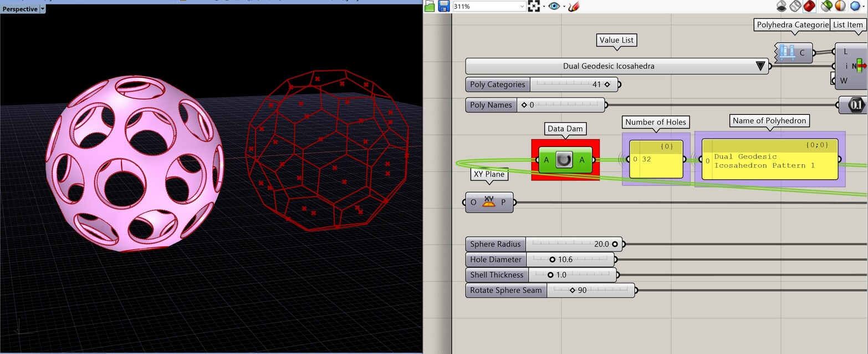This screenshot has width=868, height=354.
Task: Save the Grasshopper document
Action: pos(443,6)
